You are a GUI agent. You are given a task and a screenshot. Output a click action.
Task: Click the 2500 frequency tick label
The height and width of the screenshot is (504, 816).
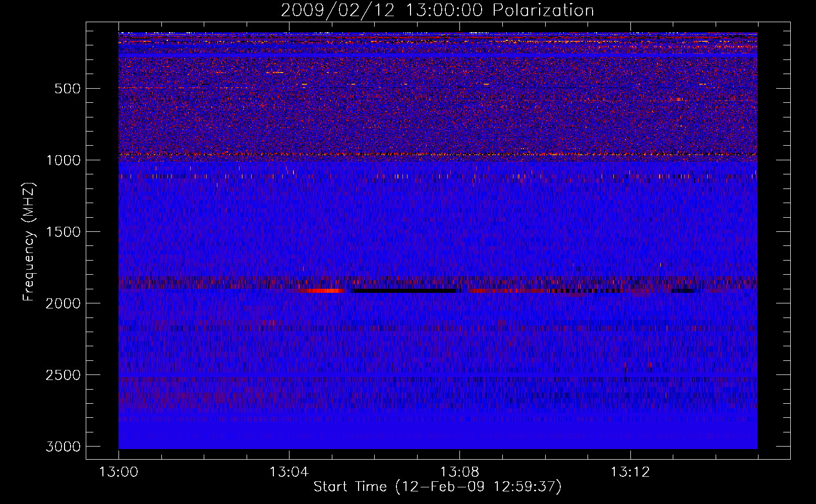(63, 375)
